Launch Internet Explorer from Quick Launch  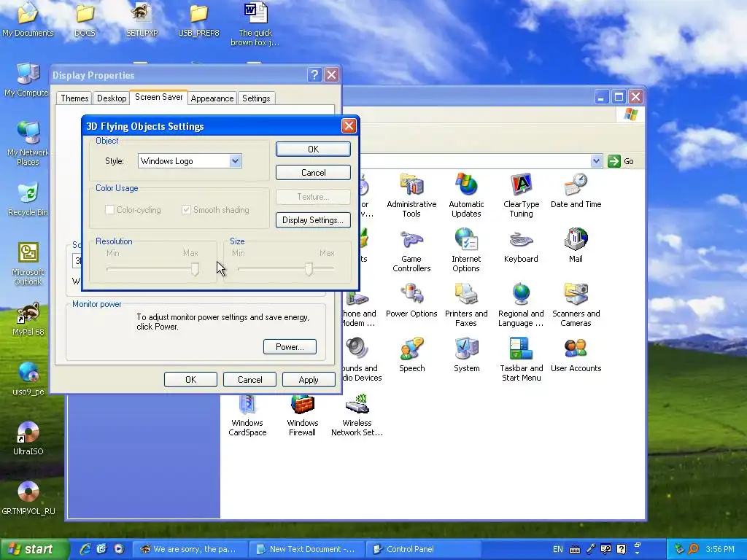click(85, 549)
